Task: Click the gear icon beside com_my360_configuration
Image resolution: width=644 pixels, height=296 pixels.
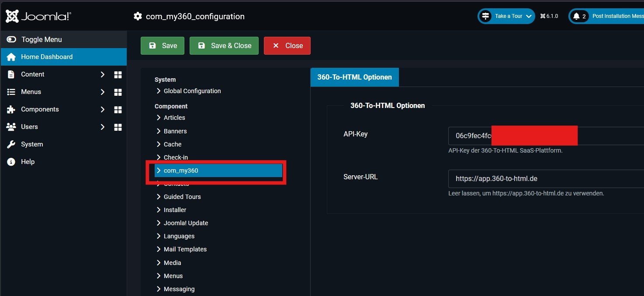Action: point(138,16)
